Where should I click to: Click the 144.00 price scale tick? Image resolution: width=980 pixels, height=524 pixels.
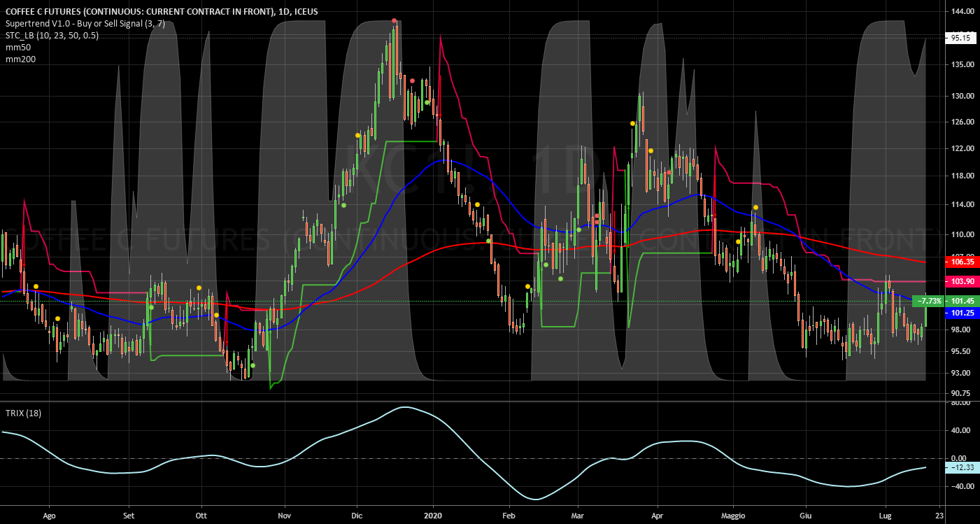click(x=962, y=12)
